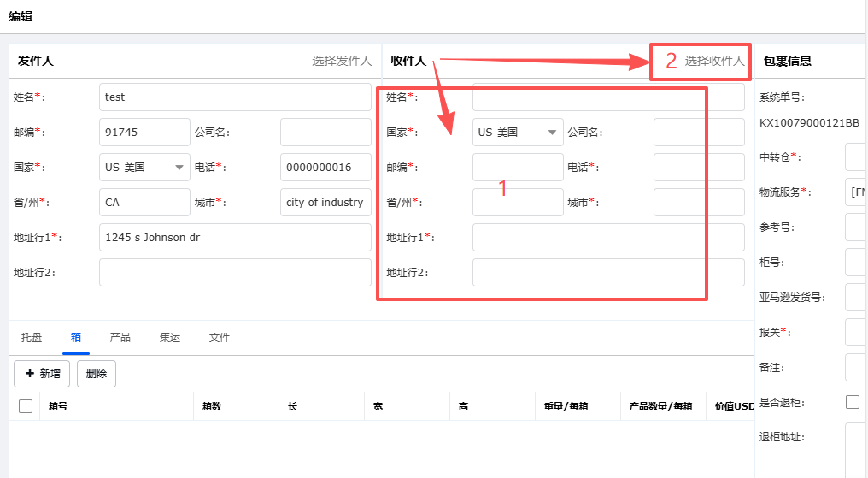Screen dimensions: 868x478
Task: Click the recipient 姓名 input field
Action: [x=608, y=97]
